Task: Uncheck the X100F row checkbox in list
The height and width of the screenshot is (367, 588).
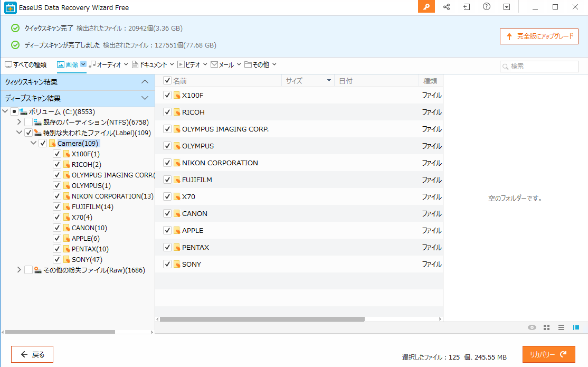Action: coord(167,96)
